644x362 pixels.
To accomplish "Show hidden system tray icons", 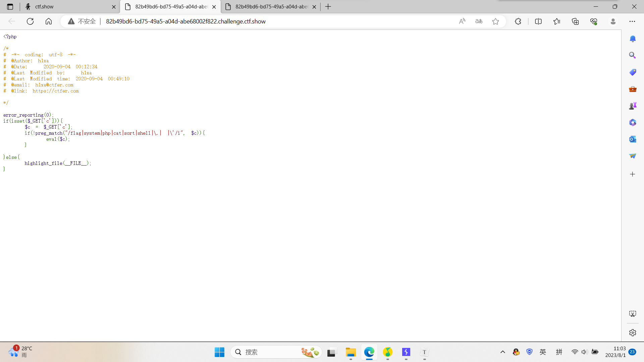I will [502, 352].
